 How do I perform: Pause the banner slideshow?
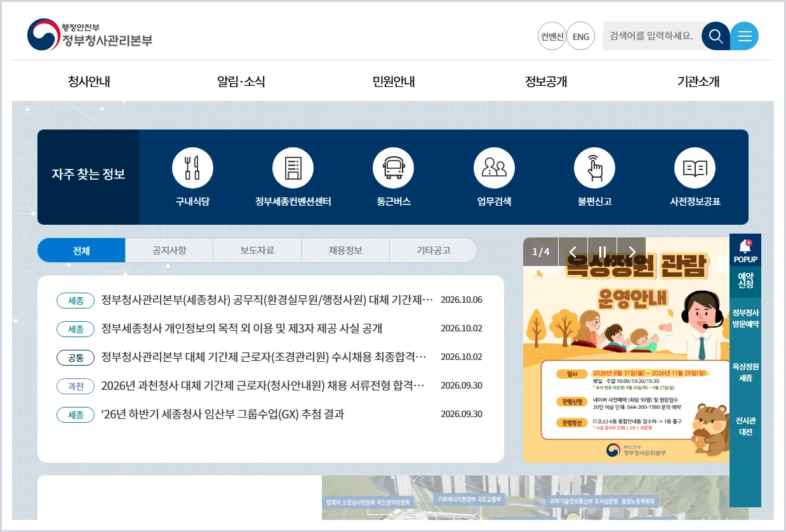pyautogui.click(x=603, y=251)
